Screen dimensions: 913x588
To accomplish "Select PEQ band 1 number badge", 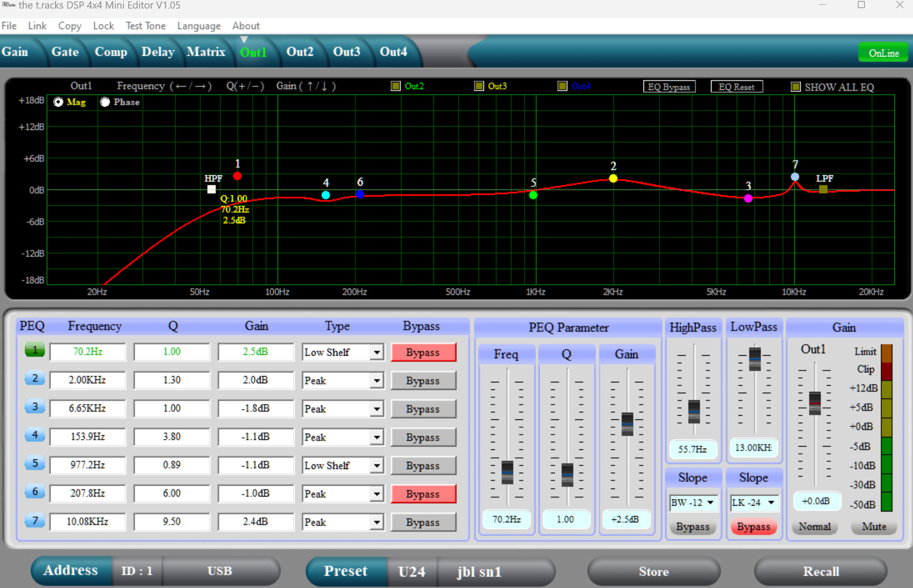I will click(x=35, y=350).
